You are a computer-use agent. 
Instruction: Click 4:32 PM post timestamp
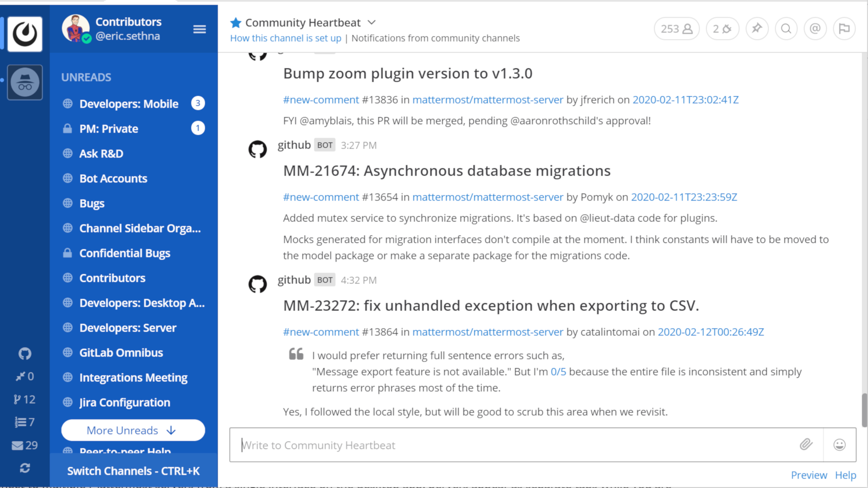[359, 280]
